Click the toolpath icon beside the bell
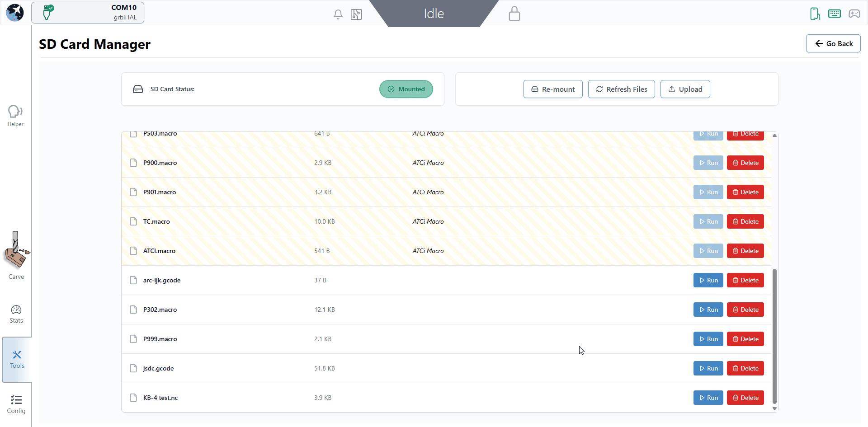Viewport: 868px width, 427px height. [356, 14]
